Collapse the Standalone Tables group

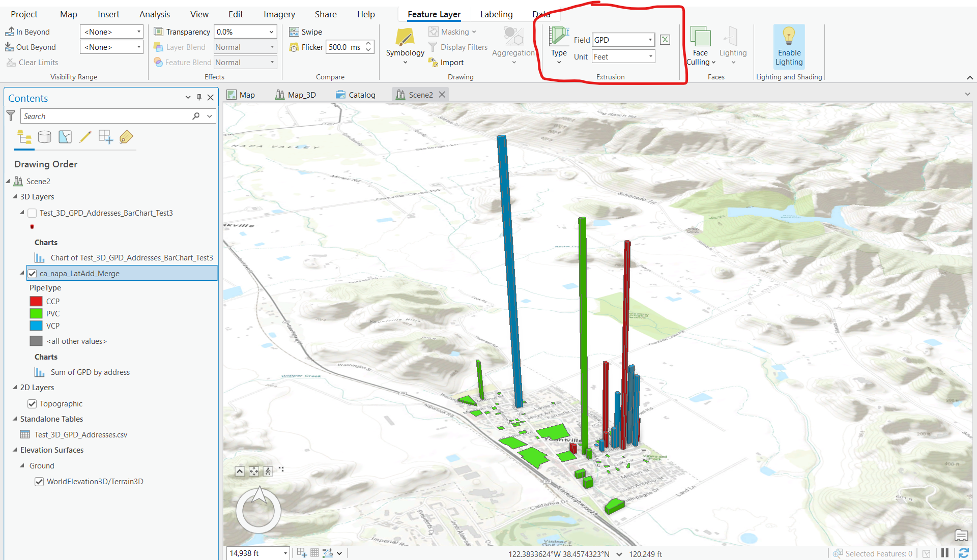click(15, 419)
